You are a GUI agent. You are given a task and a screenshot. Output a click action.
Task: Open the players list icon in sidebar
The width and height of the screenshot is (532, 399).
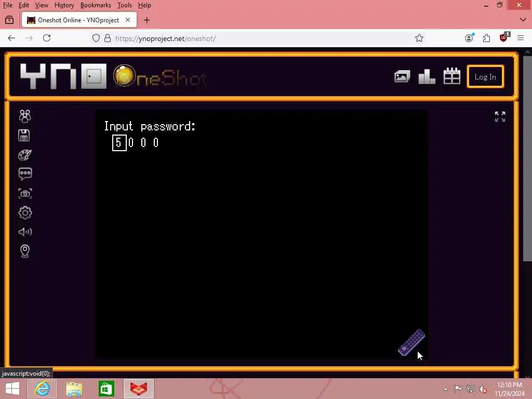[x=25, y=116]
